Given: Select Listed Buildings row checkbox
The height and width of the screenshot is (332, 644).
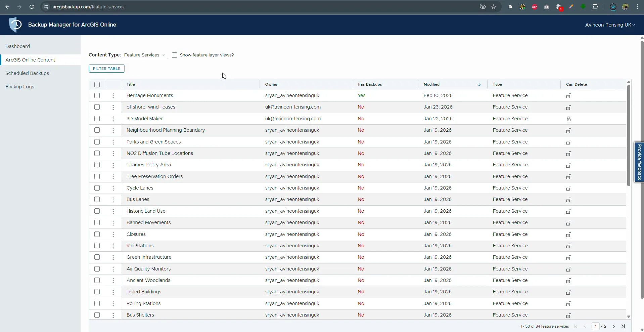Looking at the screenshot, I should point(97,292).
